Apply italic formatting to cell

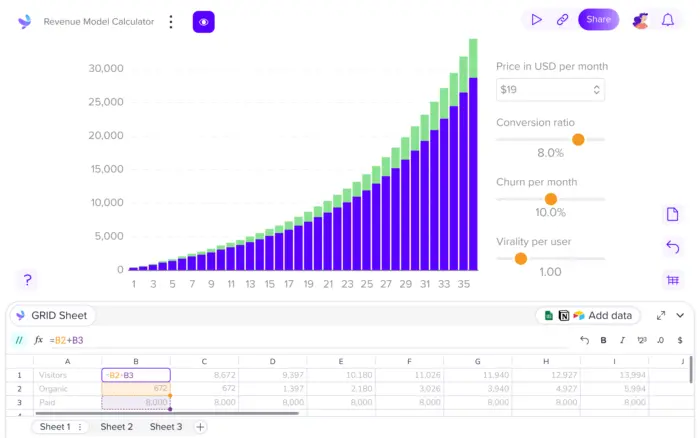622,340
